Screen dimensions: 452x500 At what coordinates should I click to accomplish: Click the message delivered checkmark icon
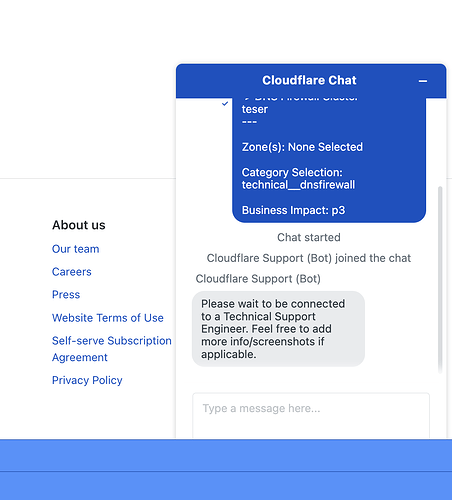point(225,104)
